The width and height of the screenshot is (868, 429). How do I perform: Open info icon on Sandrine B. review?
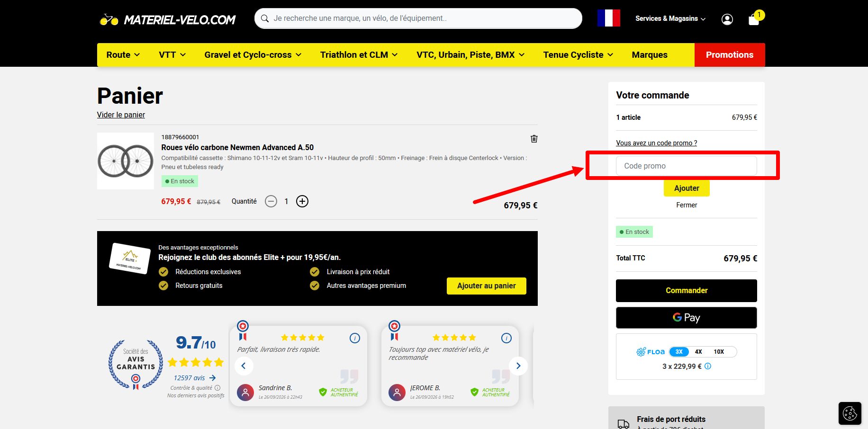point(355,338)
